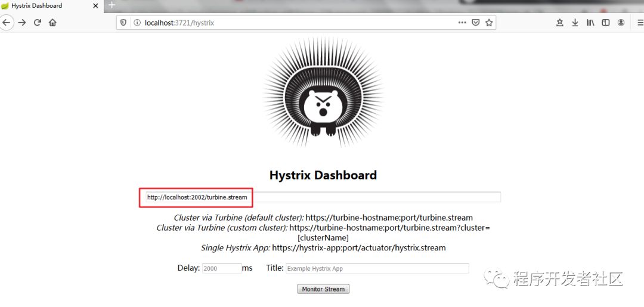Click the 'Cluster via Turbine (custom cluster):' text
Image resolution: width=644 pixels, height=307 pixels.
[x=222, y=228]
